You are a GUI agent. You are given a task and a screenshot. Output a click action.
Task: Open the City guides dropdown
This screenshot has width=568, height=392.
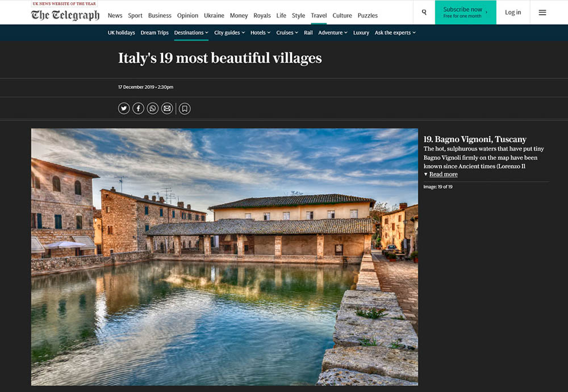coord(229,33)
